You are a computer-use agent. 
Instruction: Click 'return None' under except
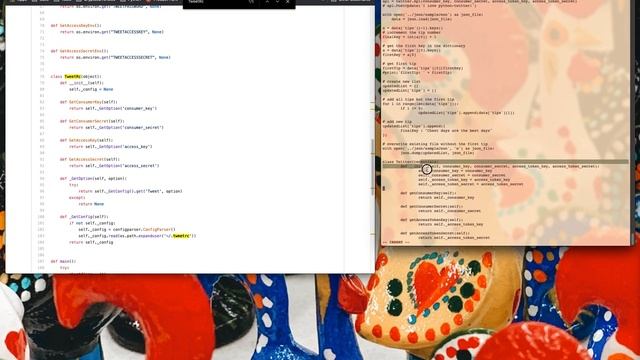[91, 204]
